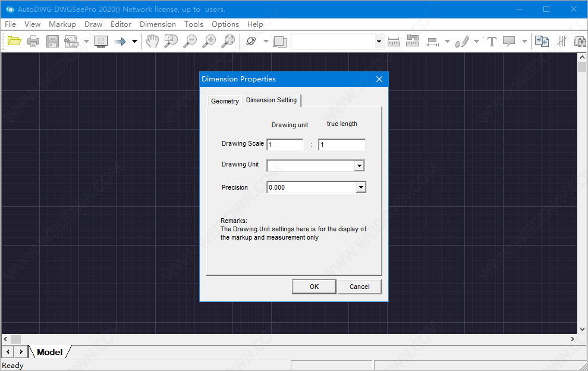Expand the toolbar layer combo box
Screen dimensions: 588x371
379,42
